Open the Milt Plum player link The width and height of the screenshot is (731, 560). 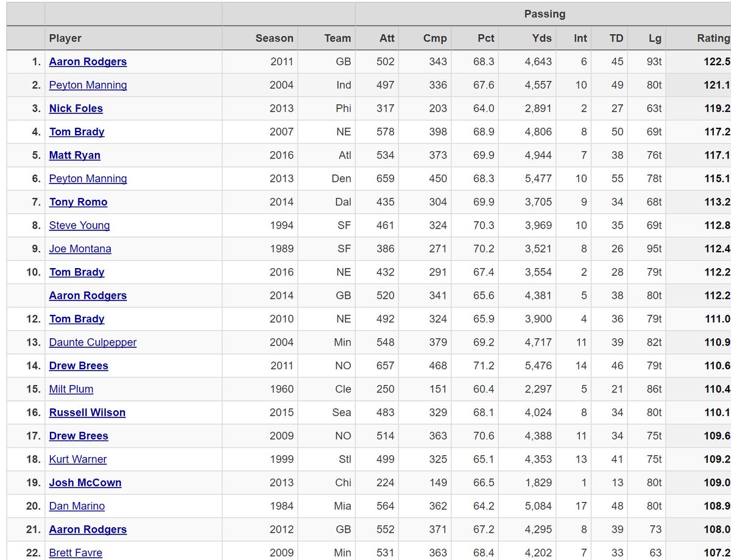[x=71, y=389]
